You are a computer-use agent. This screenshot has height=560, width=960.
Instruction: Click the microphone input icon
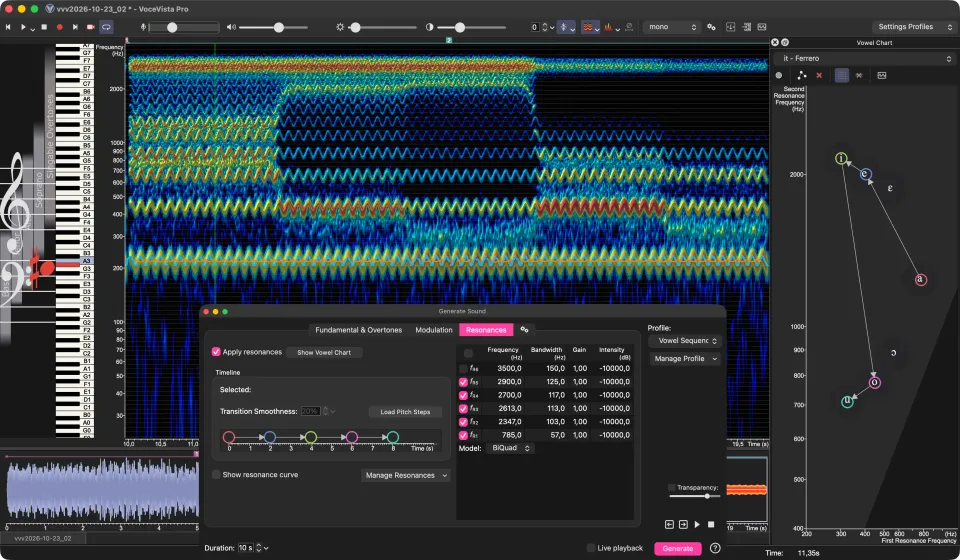pos(143,27)
